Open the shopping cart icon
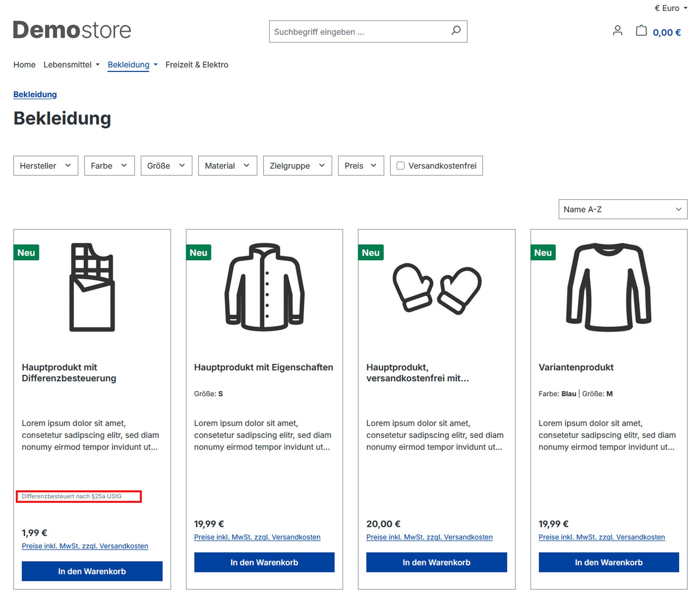The width and height of the screenshot is (700, 598). pos(641,31)
